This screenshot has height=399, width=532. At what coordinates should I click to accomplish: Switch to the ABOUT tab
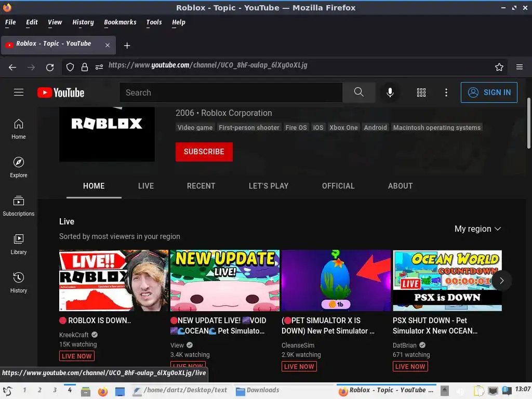tap(401, 186)
